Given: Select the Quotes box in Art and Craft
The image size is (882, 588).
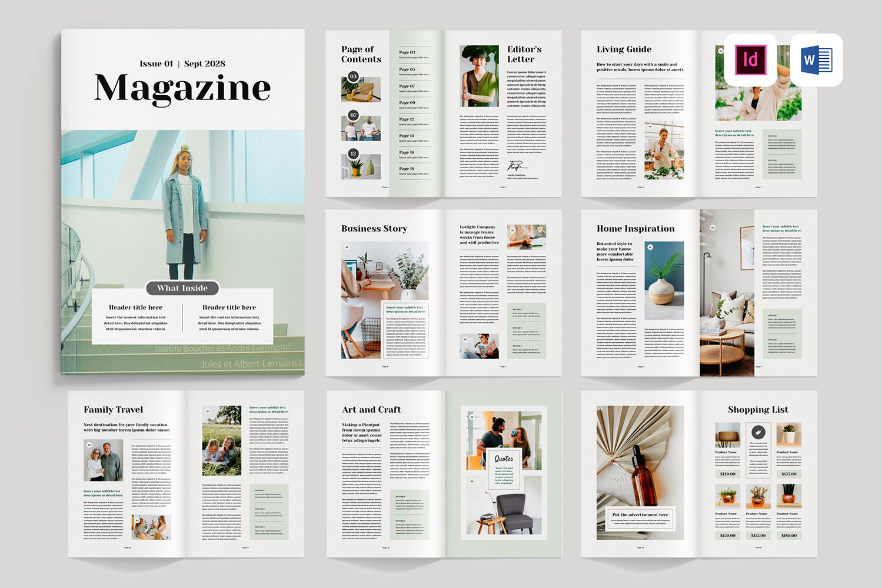Looking at the screenshot, I should [504, 469].
